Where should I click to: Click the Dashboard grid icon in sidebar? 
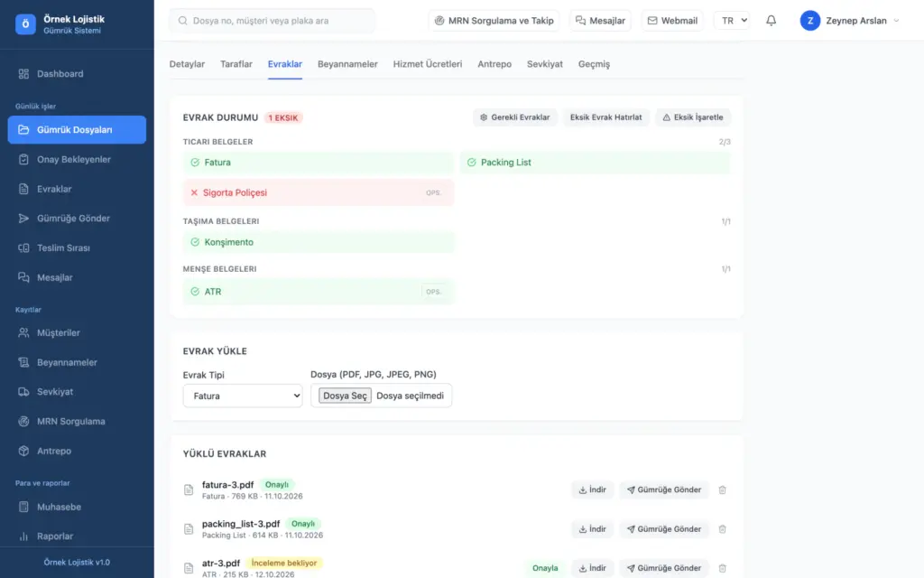(23, 74)
